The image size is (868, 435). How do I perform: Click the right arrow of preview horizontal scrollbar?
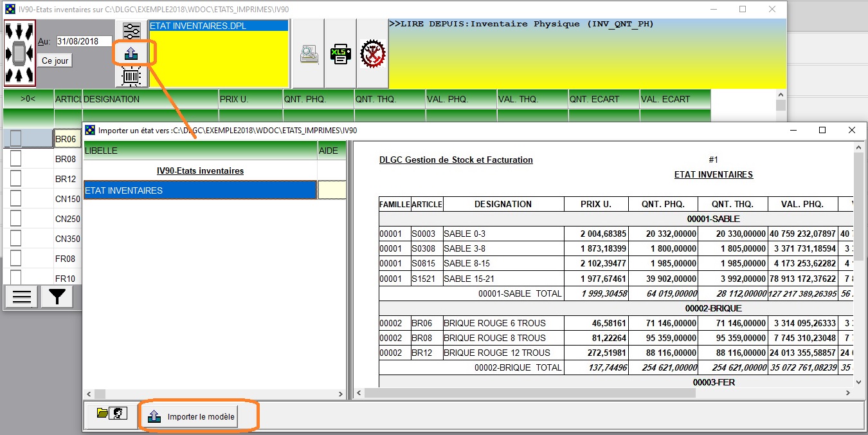[x=847, y=393]
